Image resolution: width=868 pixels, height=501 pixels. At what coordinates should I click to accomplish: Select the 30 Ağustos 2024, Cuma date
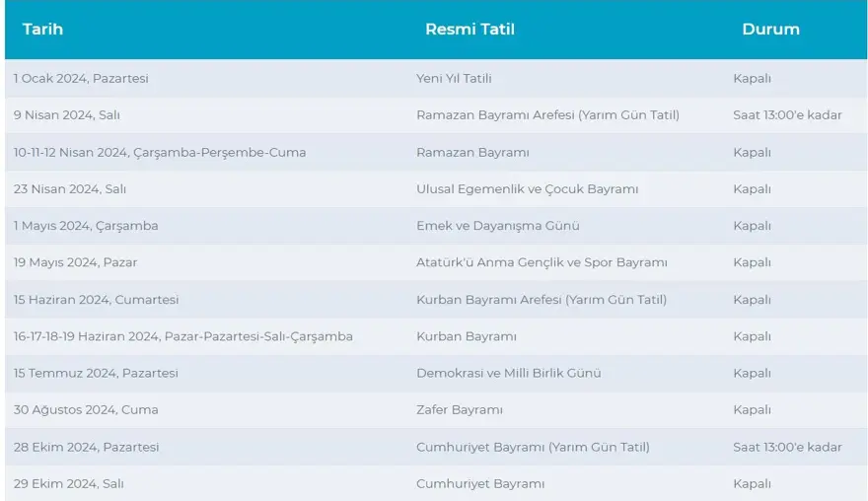pyautogui.click(x=86, y=409)
